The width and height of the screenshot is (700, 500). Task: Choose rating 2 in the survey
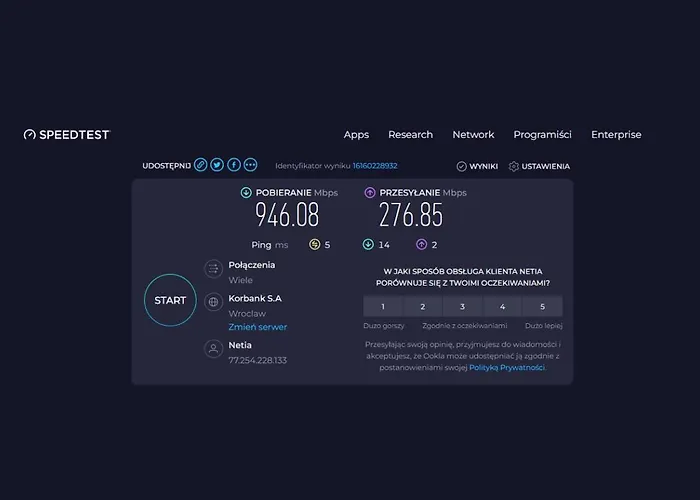point(423,307)
